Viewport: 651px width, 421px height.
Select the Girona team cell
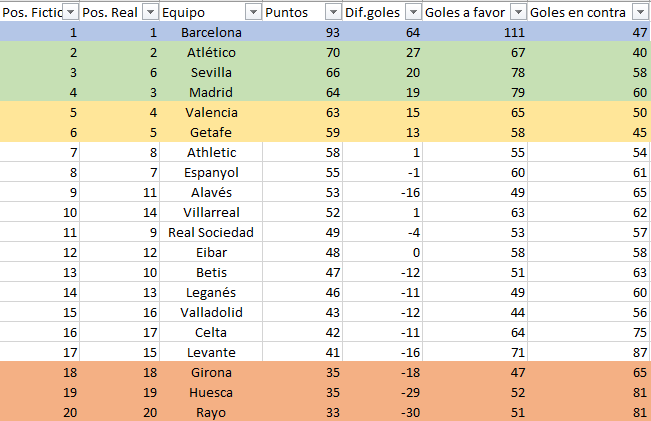pyautogui.click(x=211, y=372)
